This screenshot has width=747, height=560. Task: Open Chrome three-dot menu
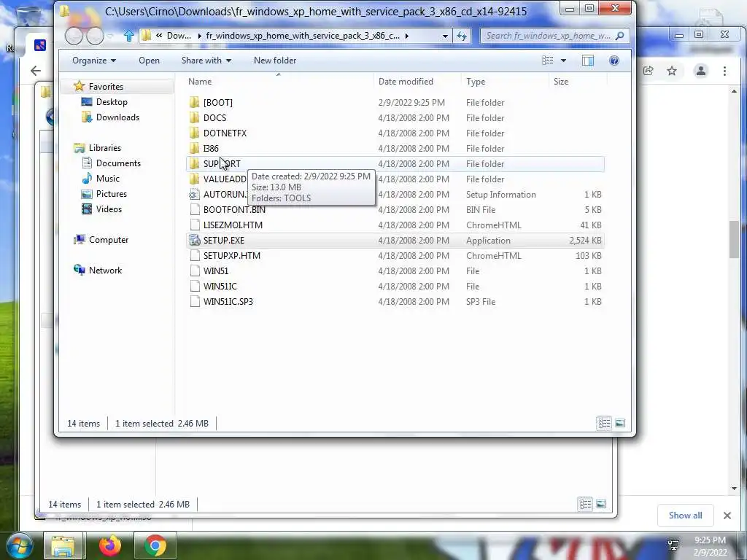724,71
